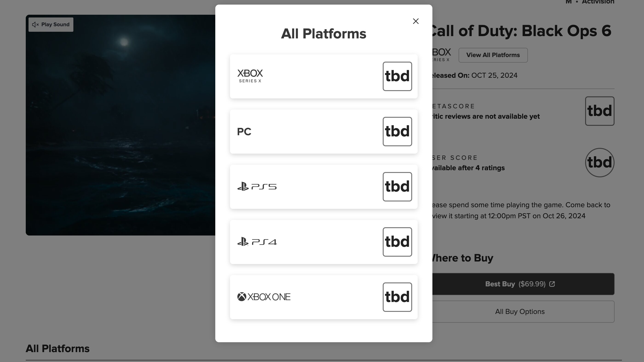
Task: Click the User Score tbd circle
Action: tap(600, 163)
